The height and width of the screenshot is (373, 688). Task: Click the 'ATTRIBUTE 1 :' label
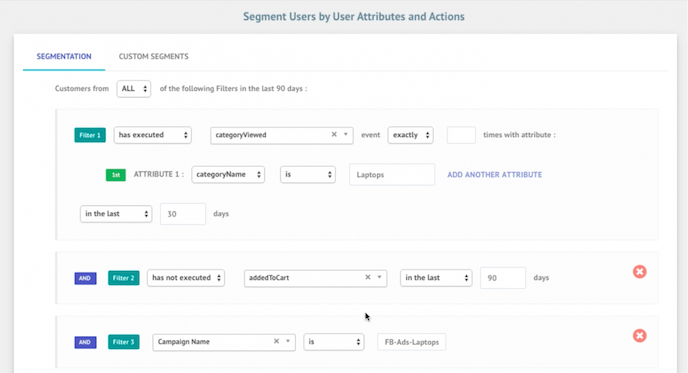159,174
